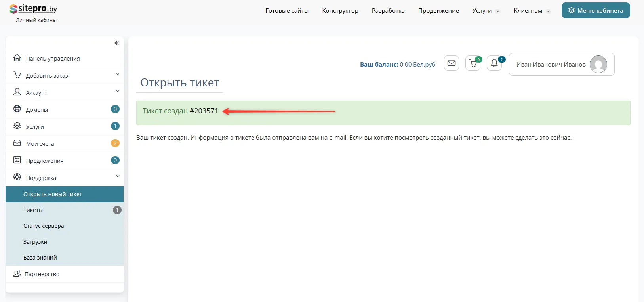
Task: Click the Иван Иванович Иванов profile box
Action: click(x=551, y=64)
